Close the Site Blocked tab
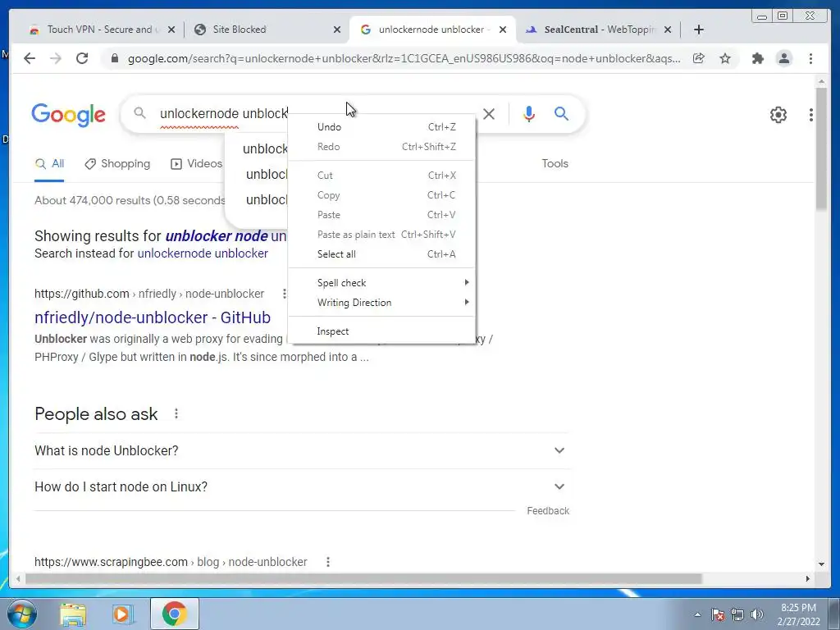This screenshot has width=840, height=630. point(337,30)
